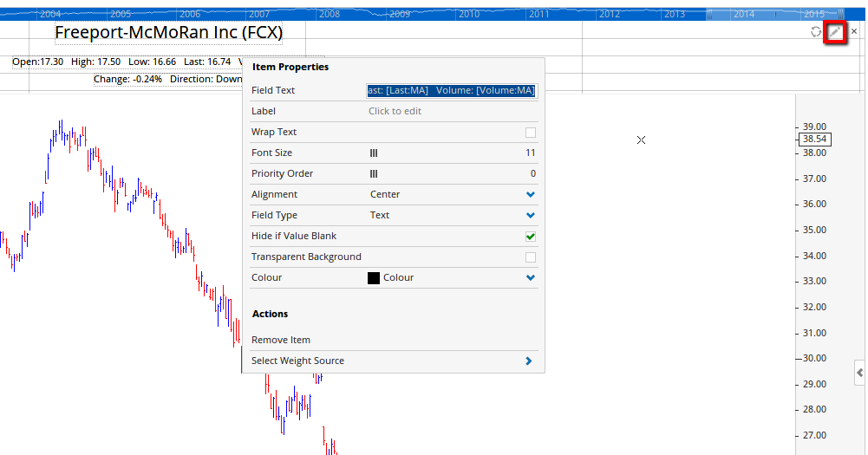Select the Freeport-McMoRan Inc (FCX) title field
868x455 pixels.
pyautogui.click(x=169, y=33)
